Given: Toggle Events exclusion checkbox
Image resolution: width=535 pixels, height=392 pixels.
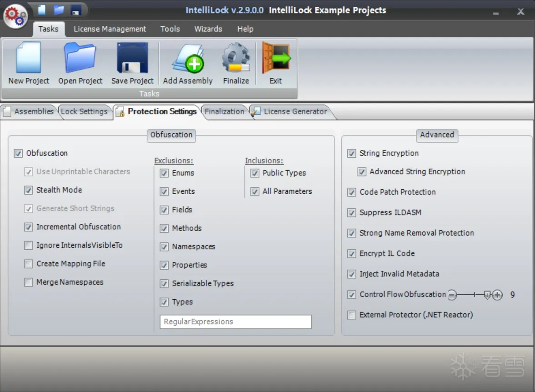Looking at the screenshot, I should [x=164, y=191].
